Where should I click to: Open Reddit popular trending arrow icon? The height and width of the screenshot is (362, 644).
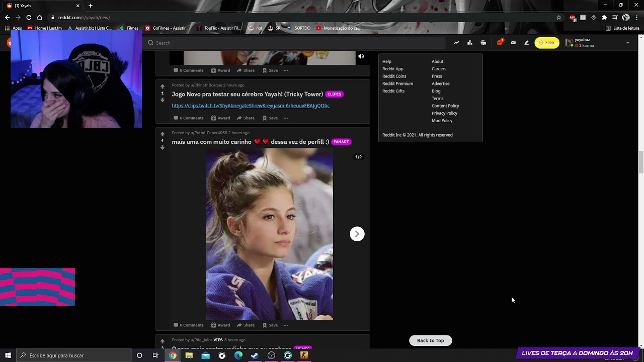456,43
